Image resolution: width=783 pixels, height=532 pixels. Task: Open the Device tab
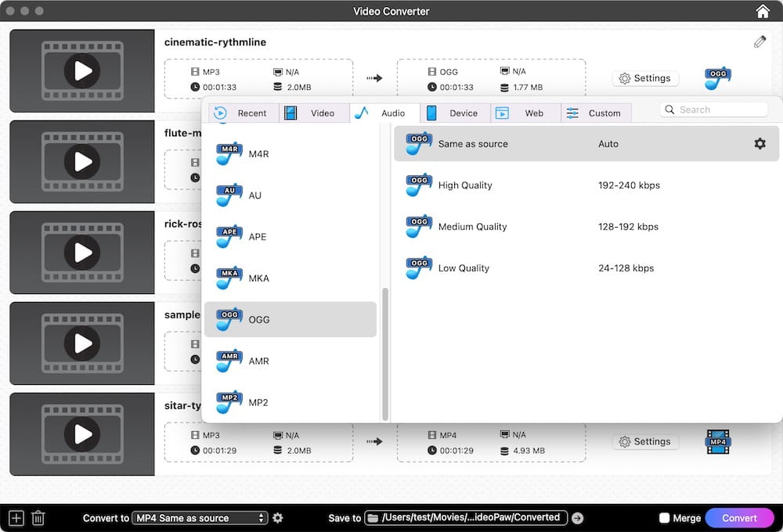455,113
